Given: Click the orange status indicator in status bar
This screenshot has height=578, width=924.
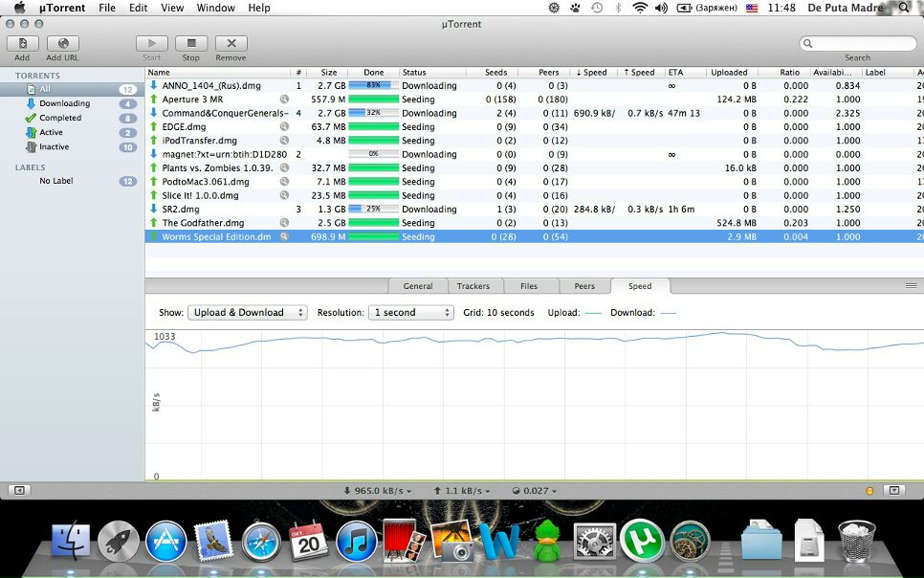Looking at the screenshot, I should point(869,491).
